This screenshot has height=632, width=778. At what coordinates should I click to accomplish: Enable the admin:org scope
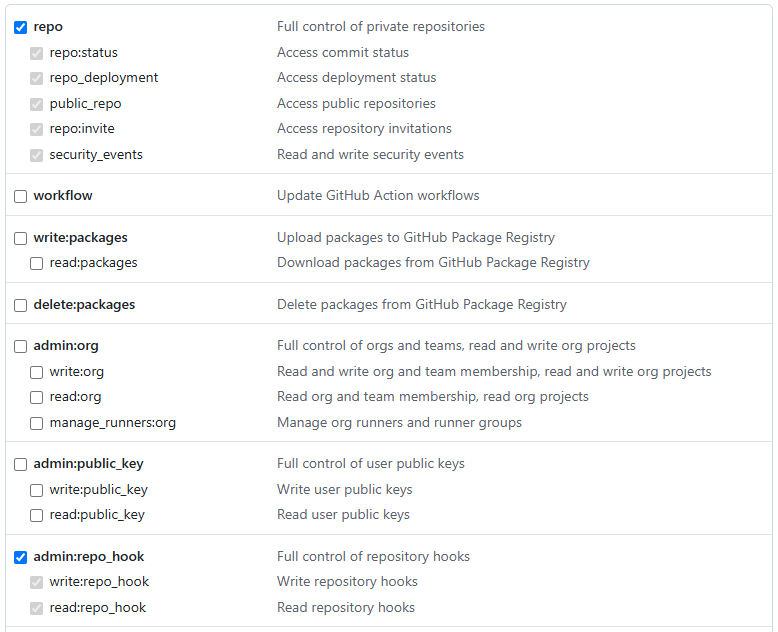point(20,346)
